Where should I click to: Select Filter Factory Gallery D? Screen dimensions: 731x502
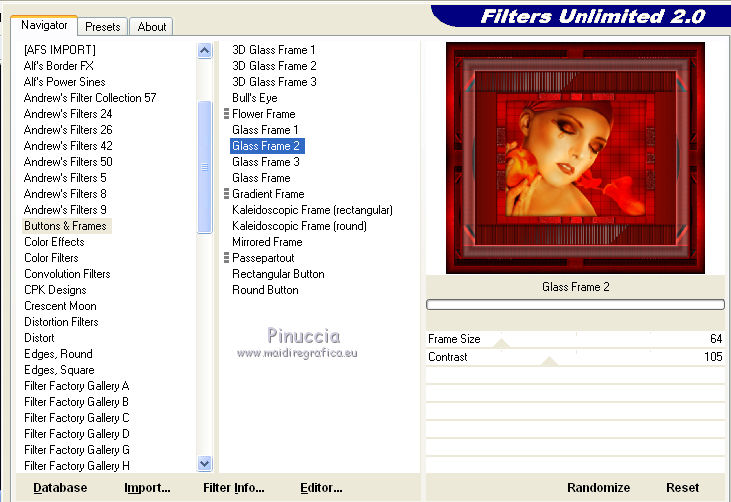click(77, 434)
